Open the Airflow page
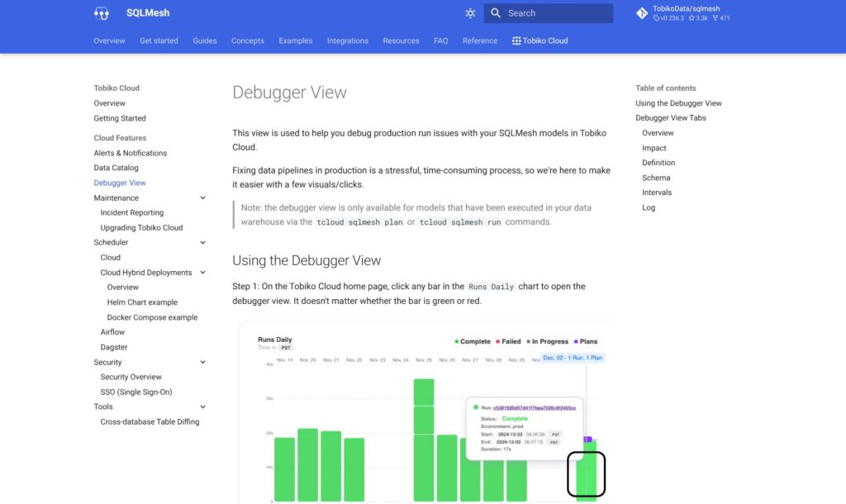Viewport: 846px width, 504px height. coord(112,332)
